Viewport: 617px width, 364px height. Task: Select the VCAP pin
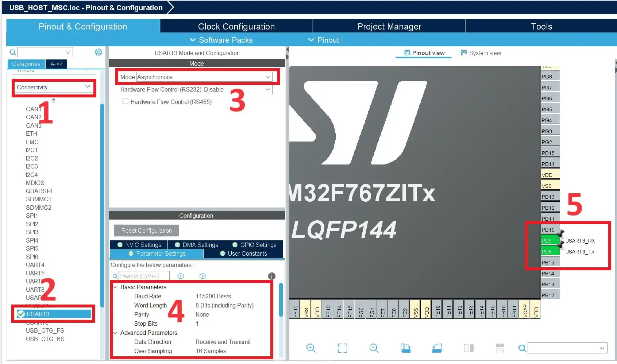pyautogui.click(x=525, y=309)
